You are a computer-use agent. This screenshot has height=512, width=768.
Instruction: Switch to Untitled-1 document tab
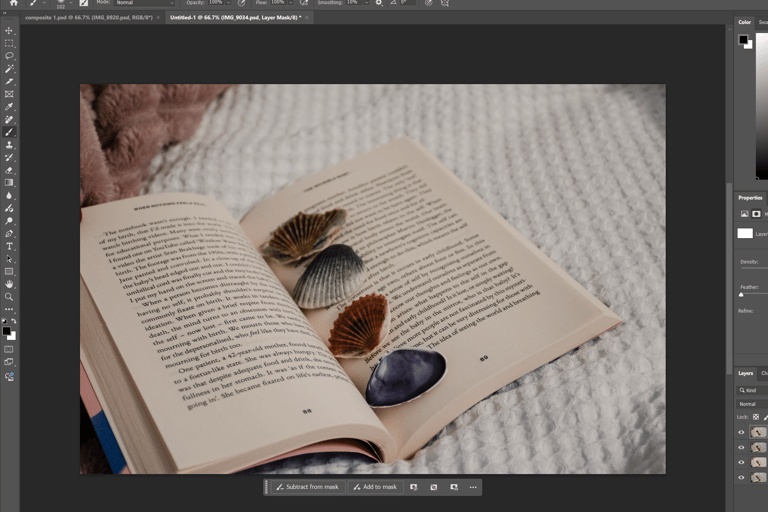[x=235, y=18]
